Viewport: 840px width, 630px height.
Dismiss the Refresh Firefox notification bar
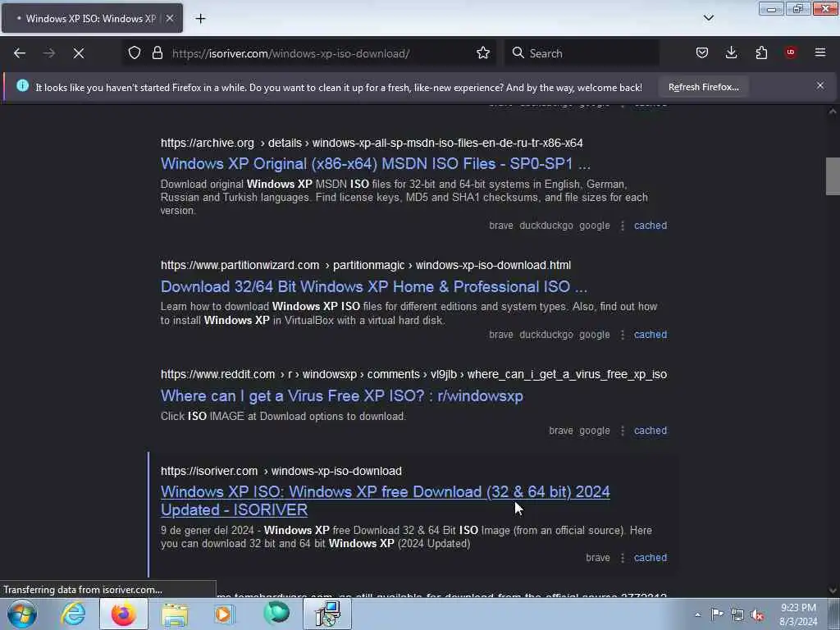pyautogui.click(x=820, y=85)
